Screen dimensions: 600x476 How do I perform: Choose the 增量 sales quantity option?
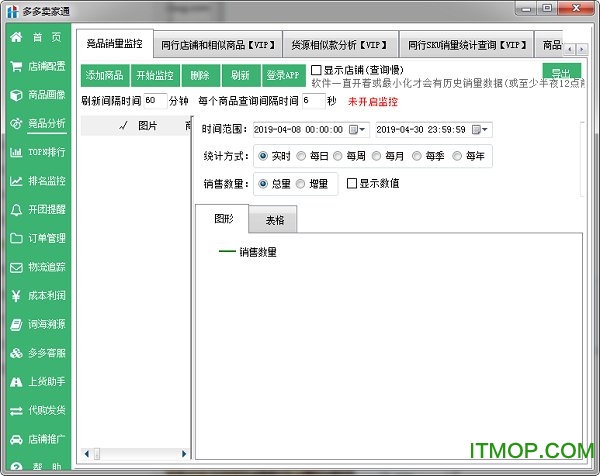pyautogui.click(x=301, y=183)
